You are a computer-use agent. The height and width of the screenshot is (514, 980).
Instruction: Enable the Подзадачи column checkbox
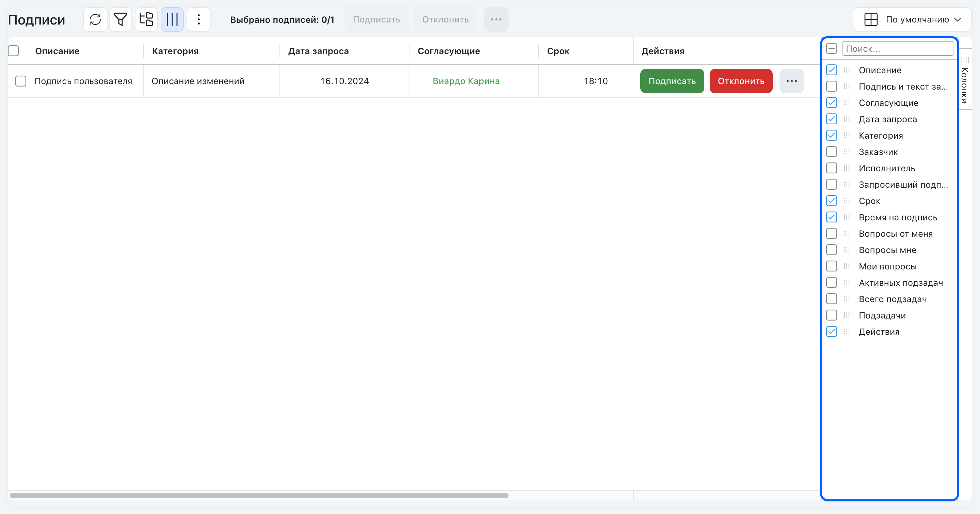[832, 315]
